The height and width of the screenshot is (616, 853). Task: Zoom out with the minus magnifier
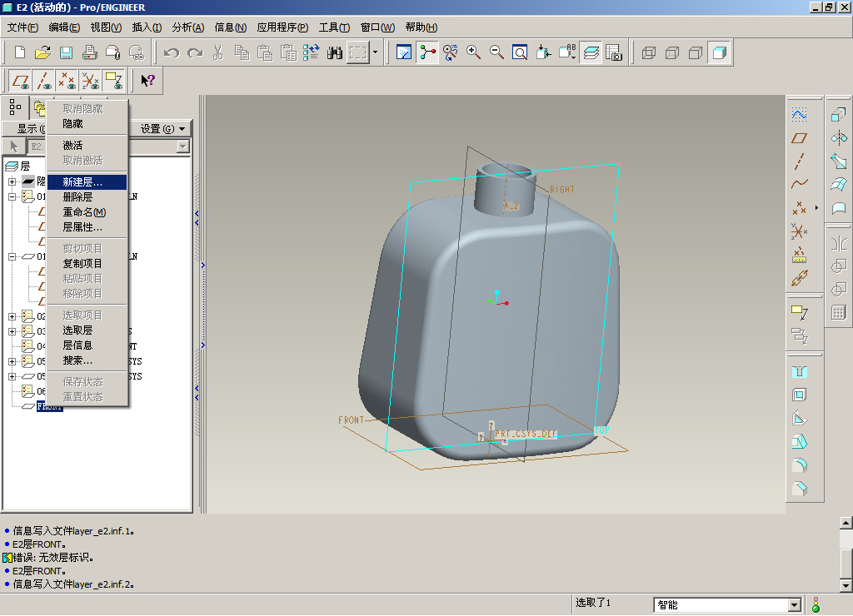click(x=496, y=52)
